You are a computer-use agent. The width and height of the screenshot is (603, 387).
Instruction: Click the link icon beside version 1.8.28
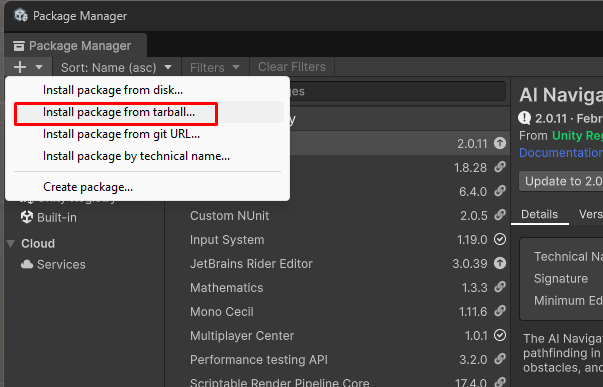pyautogui.click(x=500, y=167)
